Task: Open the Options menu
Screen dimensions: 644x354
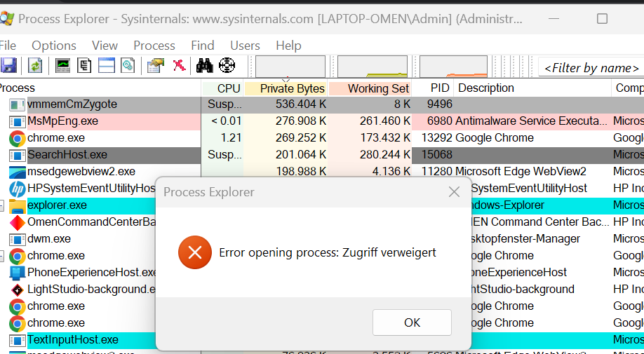Action: (x=54, y=46)
